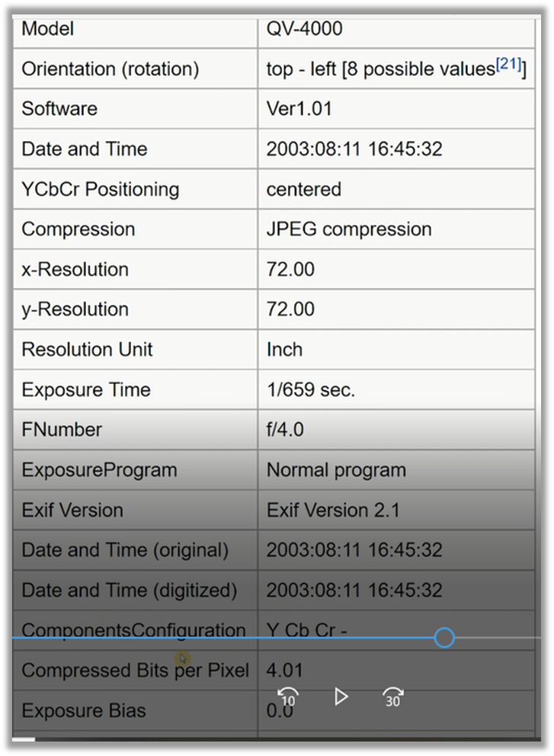Select the Exif Version 2.1 value
Image resolution: width=554 pixels, height=756 pixels.
coord(332,510)
